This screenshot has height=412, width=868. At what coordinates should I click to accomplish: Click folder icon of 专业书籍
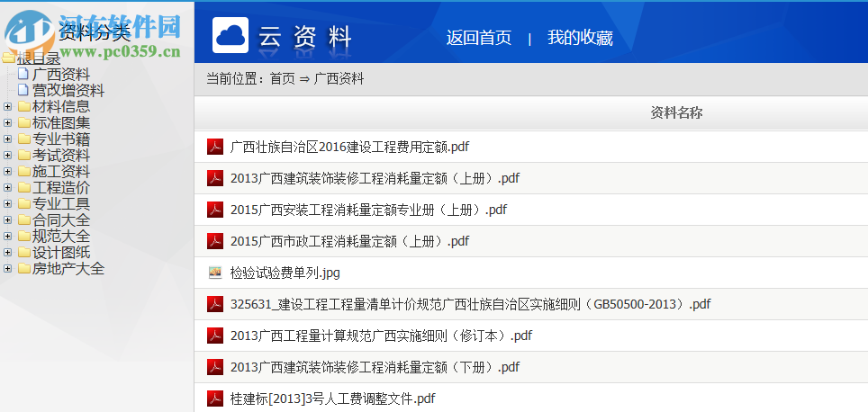coord(23,139)
